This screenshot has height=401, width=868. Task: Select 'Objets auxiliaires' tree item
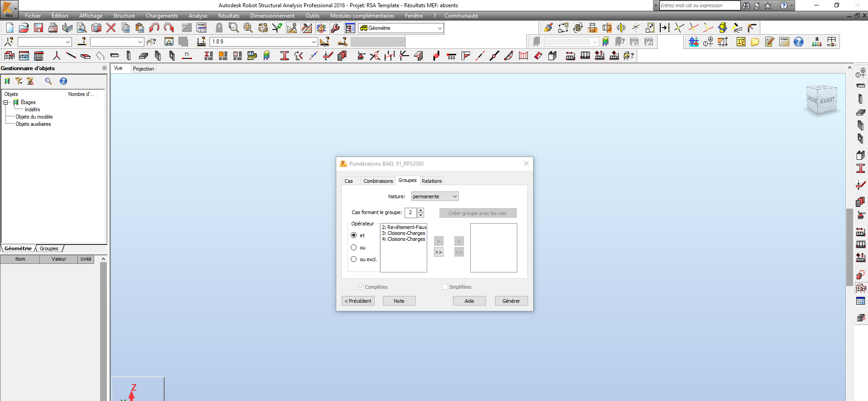(33, 124)
